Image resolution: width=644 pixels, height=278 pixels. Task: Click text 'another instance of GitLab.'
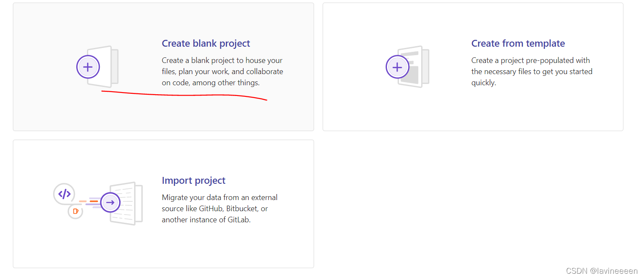(x=206, y=220)
